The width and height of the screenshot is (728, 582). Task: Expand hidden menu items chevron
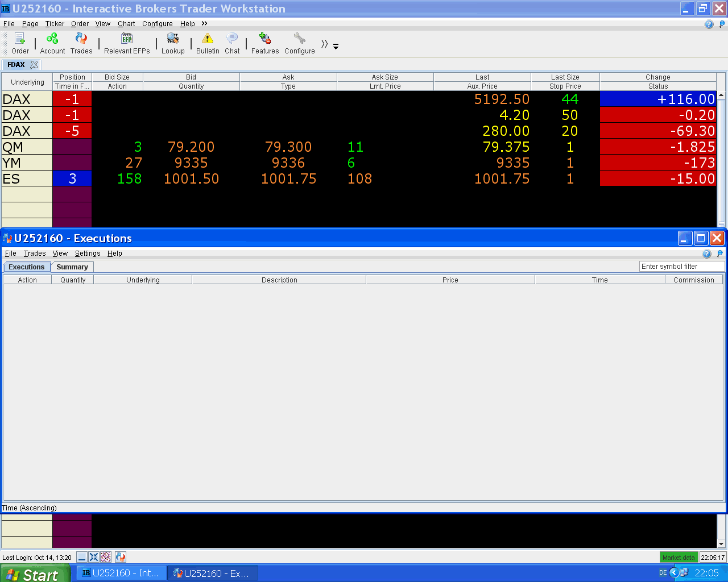(204, 24)
